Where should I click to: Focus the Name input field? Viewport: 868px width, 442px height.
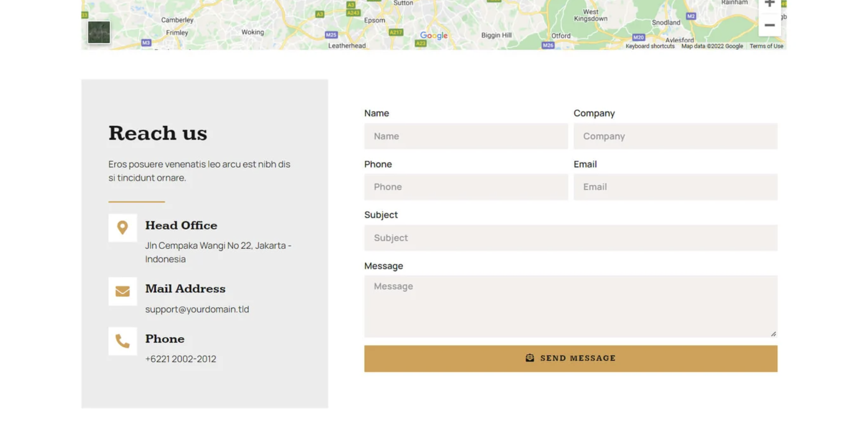click(x=466, y=136)
